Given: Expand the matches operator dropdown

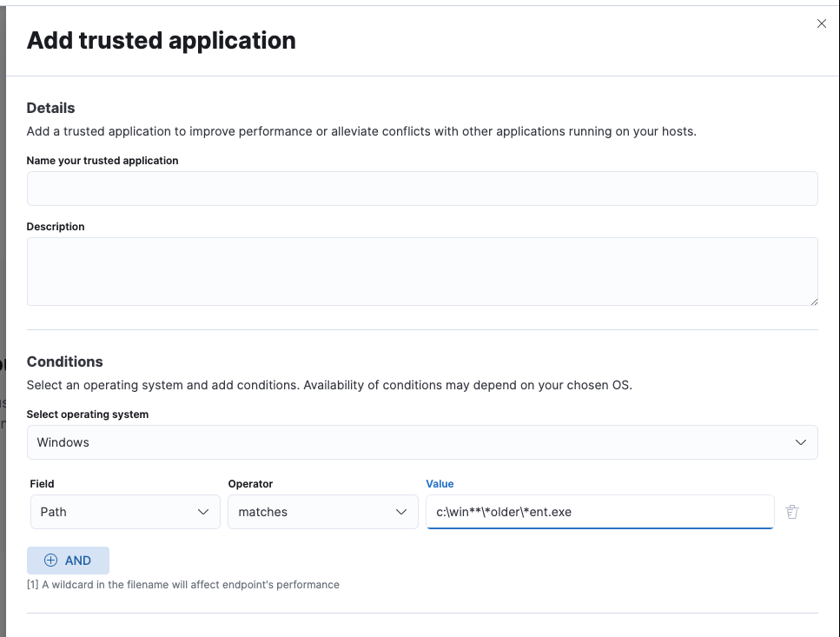Looking at the screenshot, I should pyautogui.click(x=321, y=512).
